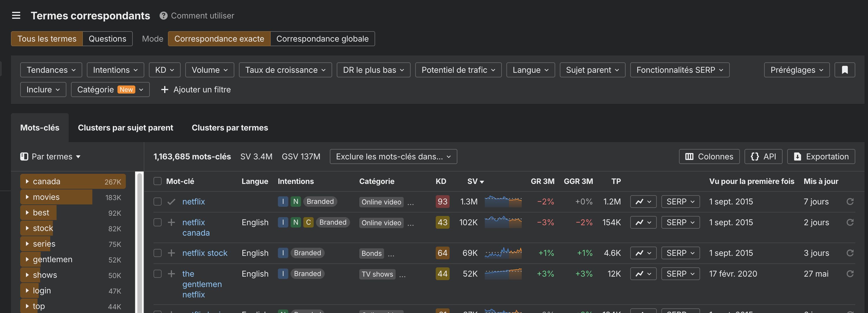Add netflix stock to list with plus
Viewport: 868px width, 313px height.
[171, 253]
